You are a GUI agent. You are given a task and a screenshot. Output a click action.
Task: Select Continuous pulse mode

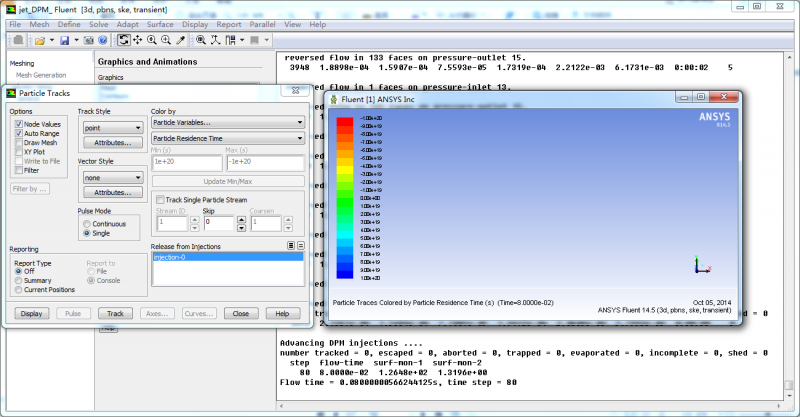coord(86,224)
